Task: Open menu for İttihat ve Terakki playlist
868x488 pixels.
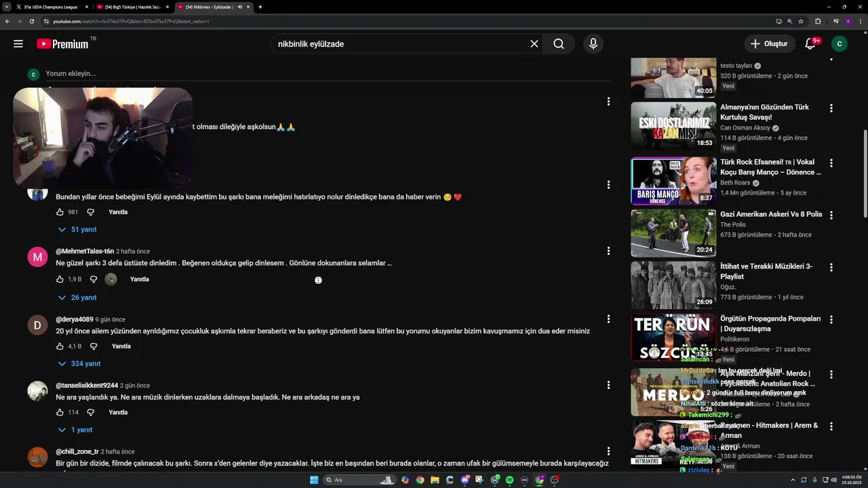Action: pyautogui.click(x=831, y=268)
